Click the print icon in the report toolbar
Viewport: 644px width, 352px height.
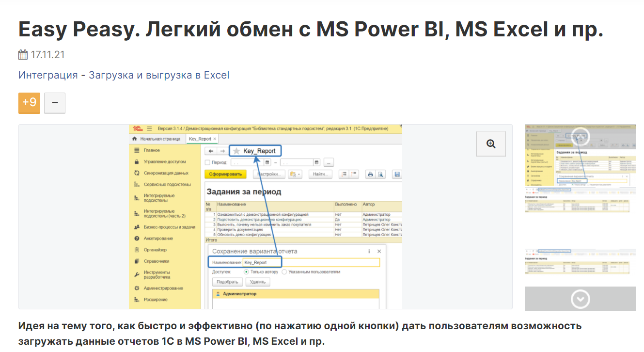[x=370, y=174]
